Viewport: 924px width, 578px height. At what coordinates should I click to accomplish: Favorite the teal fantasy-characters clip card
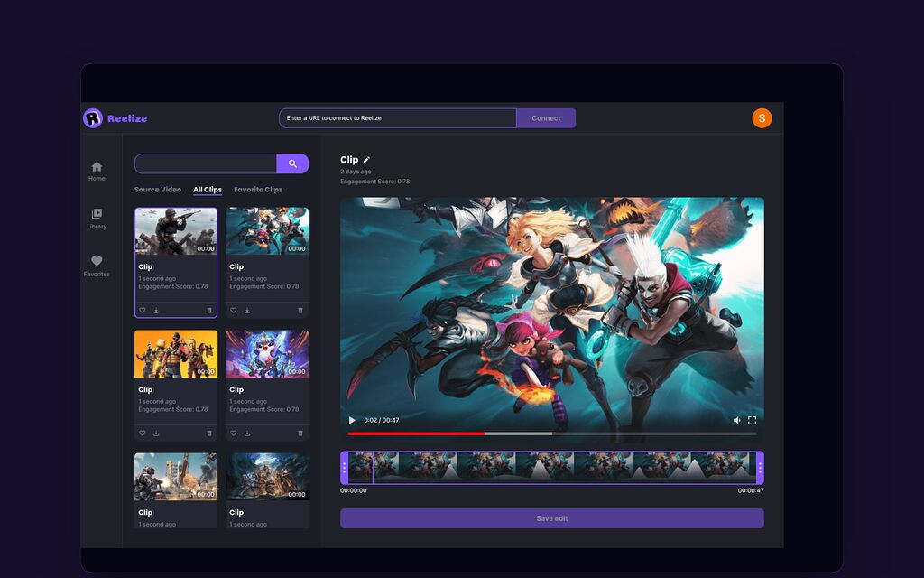click(x=234, y=311)
